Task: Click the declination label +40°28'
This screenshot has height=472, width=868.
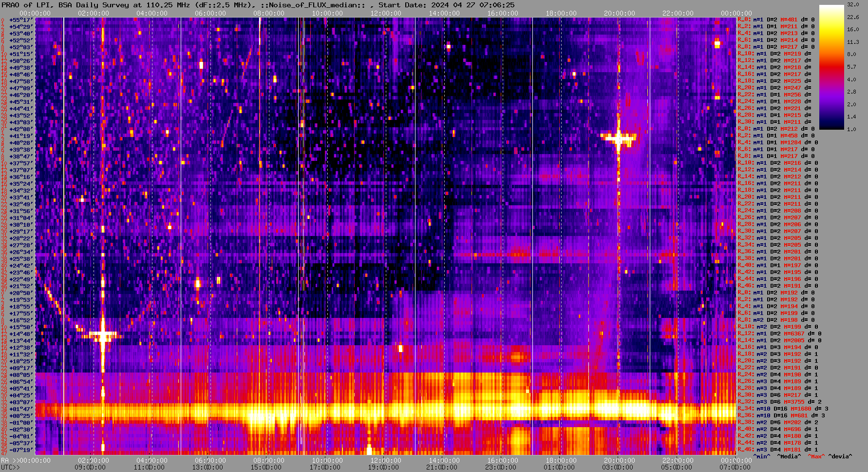Action: tap(21, 142)
